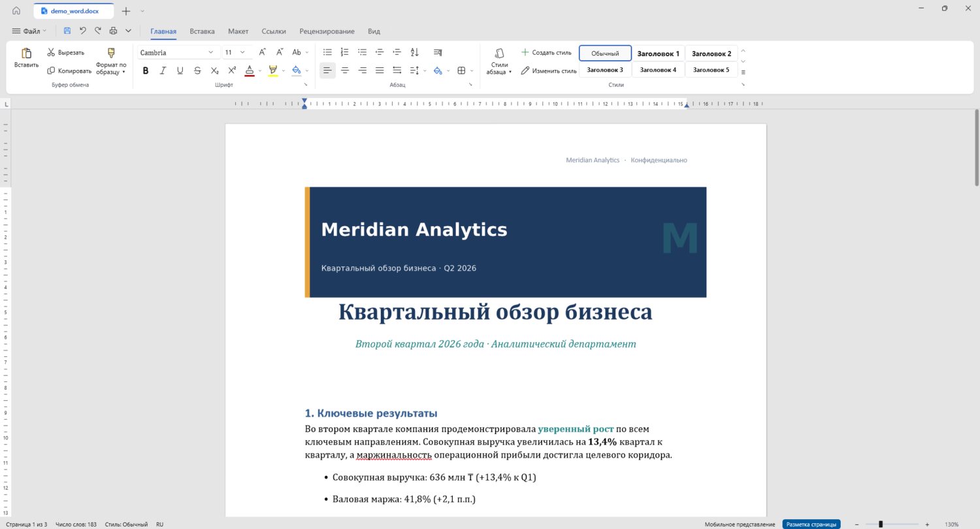Select the Обычный style

point(605,54)
